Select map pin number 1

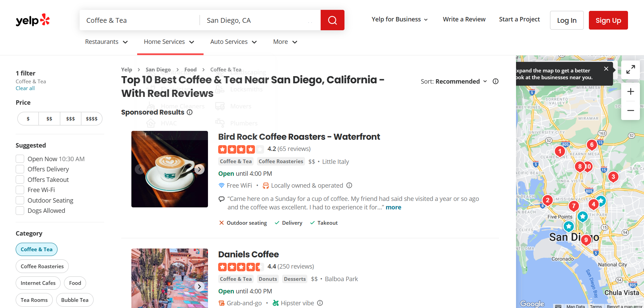(560, 151)
